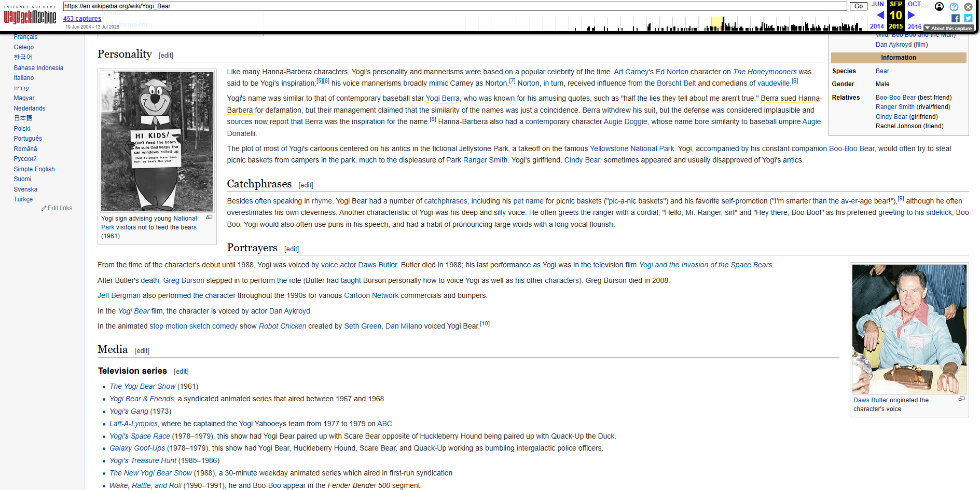980x490 pixels.
Task: Edit the Television series section
Action: [181, 372]
